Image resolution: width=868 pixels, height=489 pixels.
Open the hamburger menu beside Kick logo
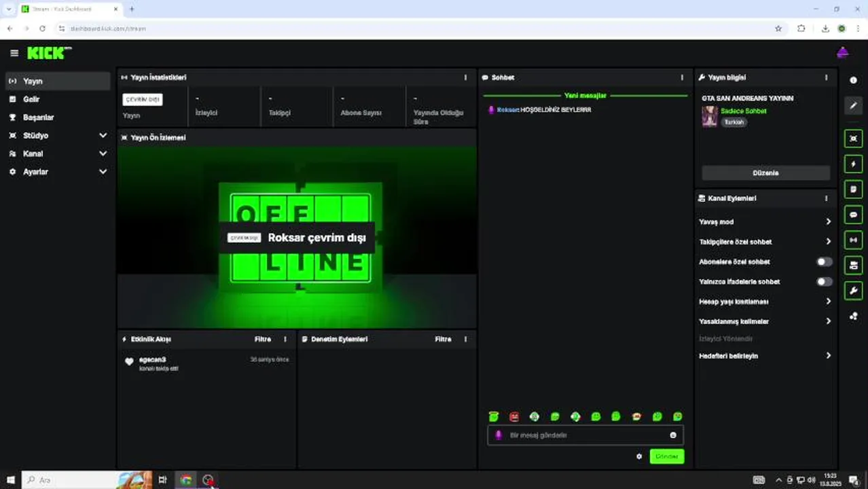click(14, 53)
